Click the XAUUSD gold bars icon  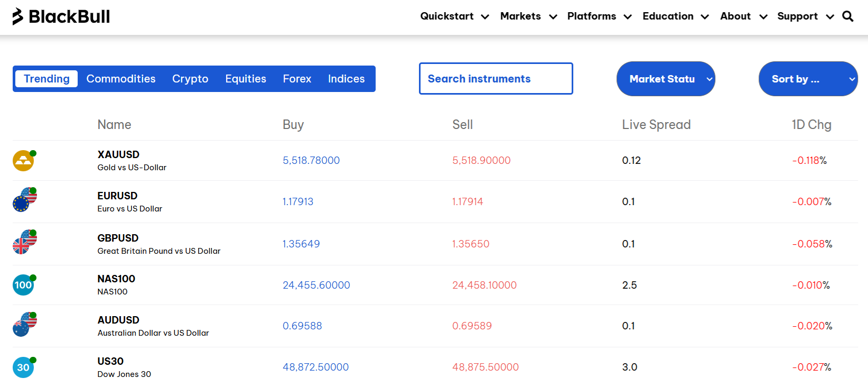[23, 161]
